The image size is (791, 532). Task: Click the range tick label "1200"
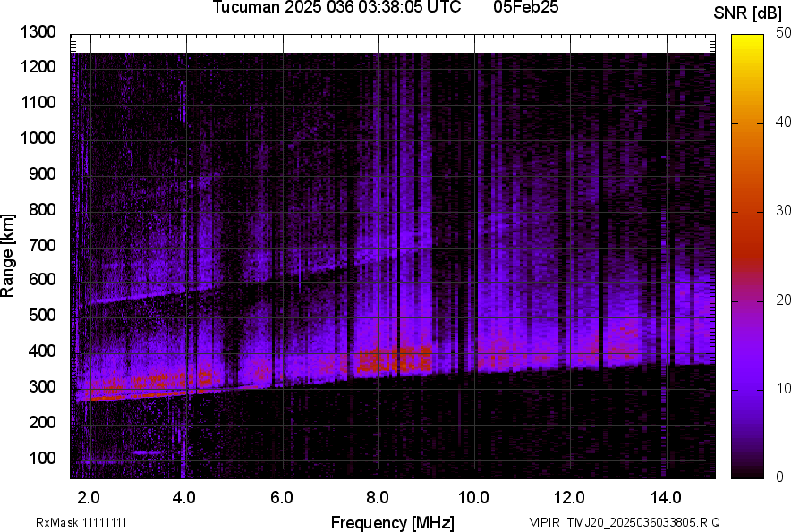(38, 66)
